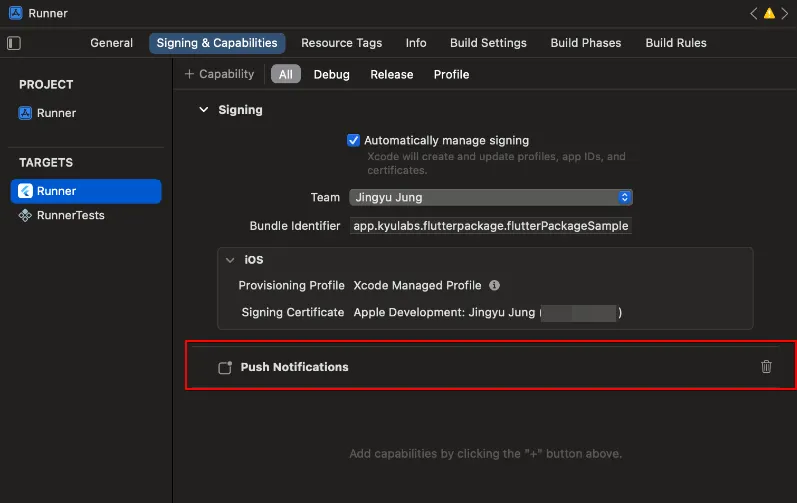Screen dimensions: 800x503
Task: Filter capabilities by the Debug configuration
Action: tap(331, 74)
